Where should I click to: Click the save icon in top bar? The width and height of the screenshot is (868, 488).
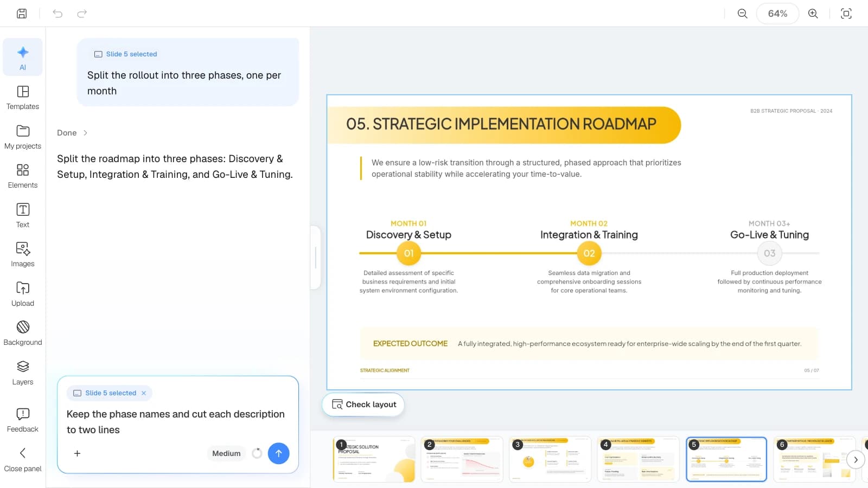[x=22, y=14]
